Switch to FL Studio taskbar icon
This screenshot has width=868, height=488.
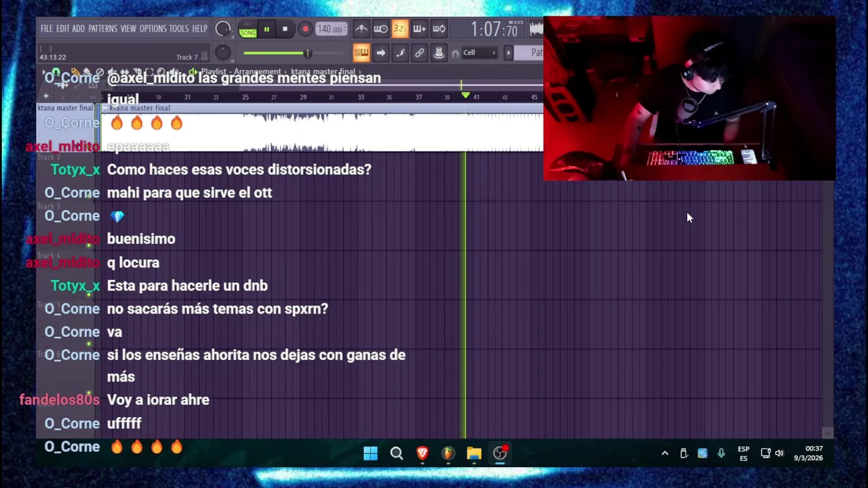pyautogui.click(x=448, y=453)
